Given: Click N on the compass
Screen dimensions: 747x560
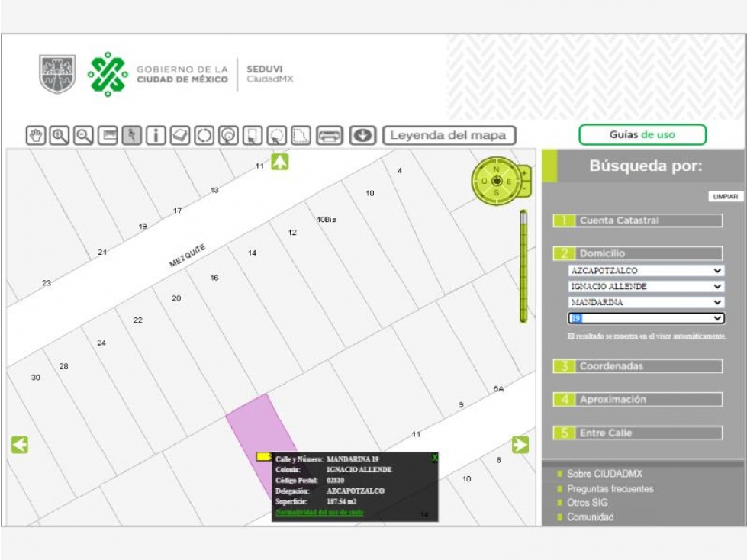Looking at the screenshot, I should pyautogui.click(x=497, y=169).
